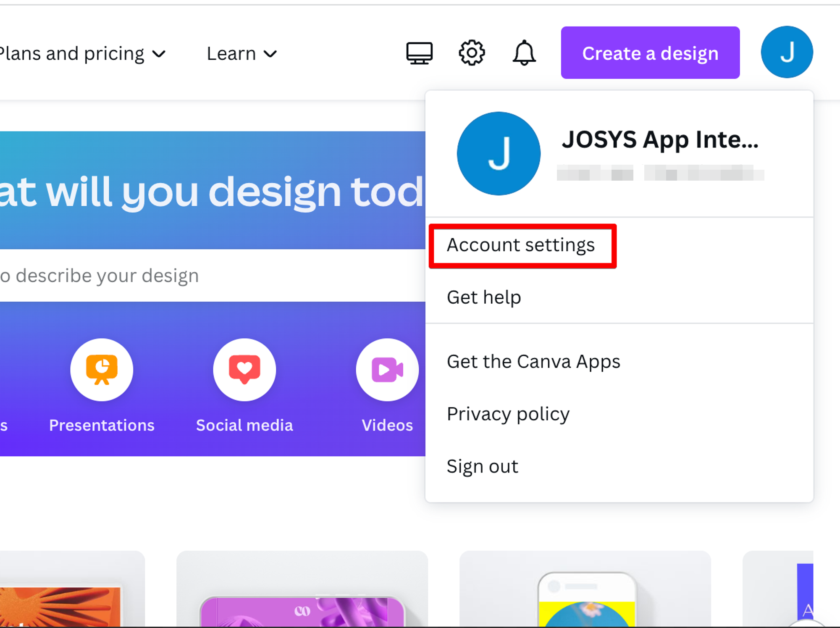Sign out of the account
This screenshot has height=628, width=840.
[482, 466]
